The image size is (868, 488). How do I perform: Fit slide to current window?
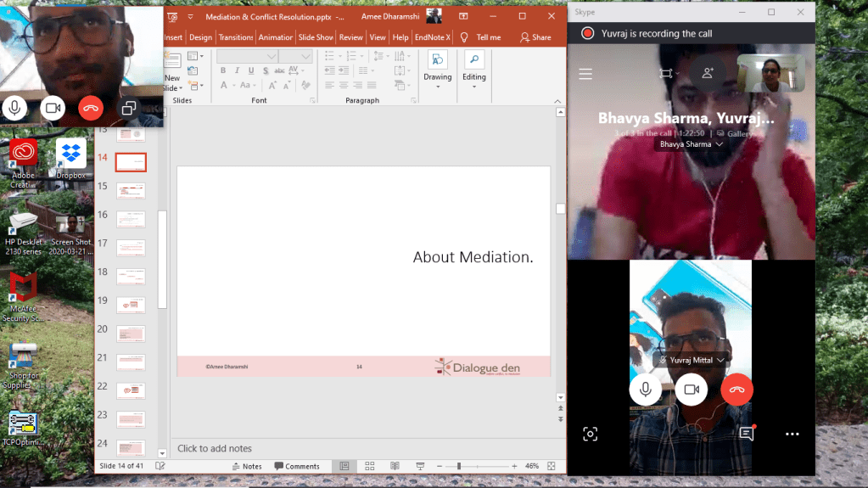(552, 466)
